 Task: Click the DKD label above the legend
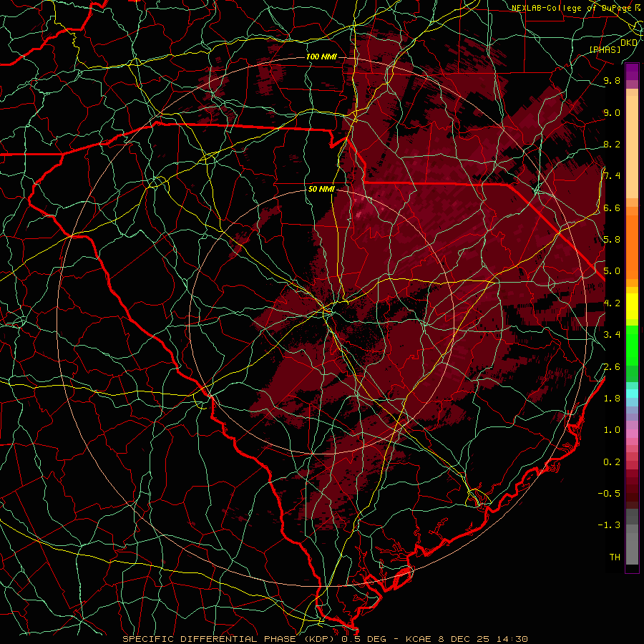(629, 43)
